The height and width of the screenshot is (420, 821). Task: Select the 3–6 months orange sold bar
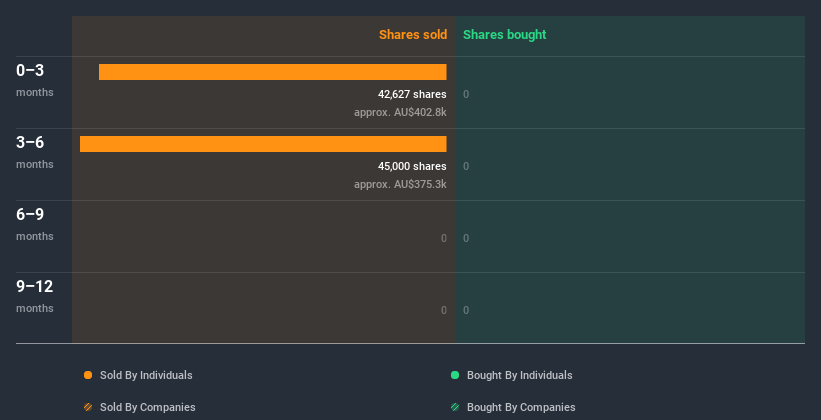coord(263,144)
